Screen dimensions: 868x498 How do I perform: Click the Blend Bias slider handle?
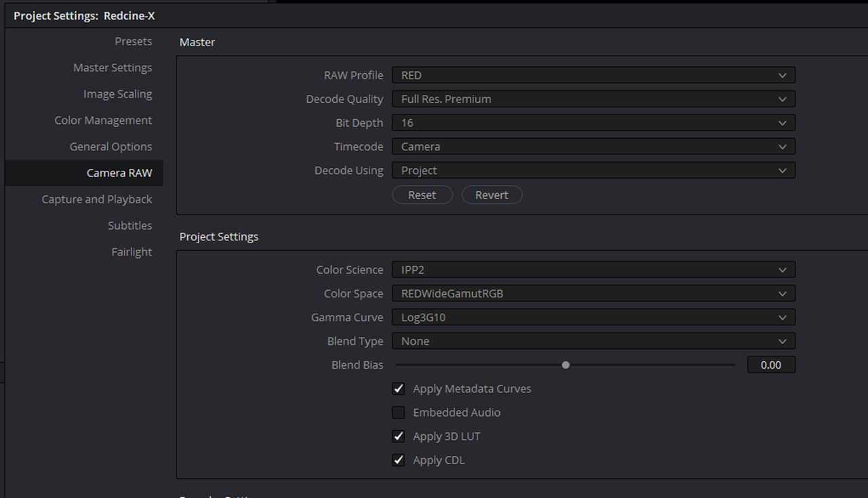[566, 365]
